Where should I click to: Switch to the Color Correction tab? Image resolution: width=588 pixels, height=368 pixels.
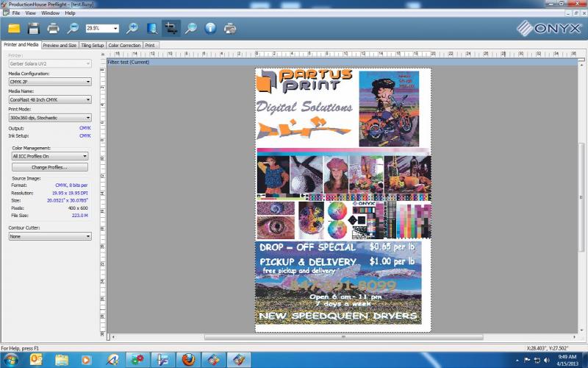(124, 46)
